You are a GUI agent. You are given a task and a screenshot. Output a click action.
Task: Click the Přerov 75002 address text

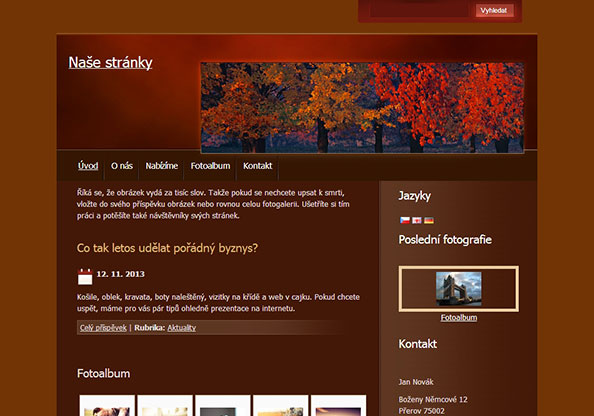(422, 411)
